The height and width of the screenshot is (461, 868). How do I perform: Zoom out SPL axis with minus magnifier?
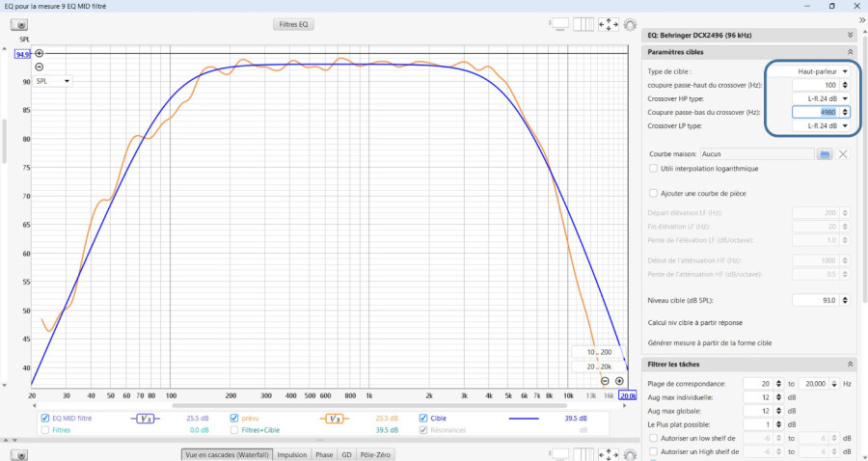(40, 67)
